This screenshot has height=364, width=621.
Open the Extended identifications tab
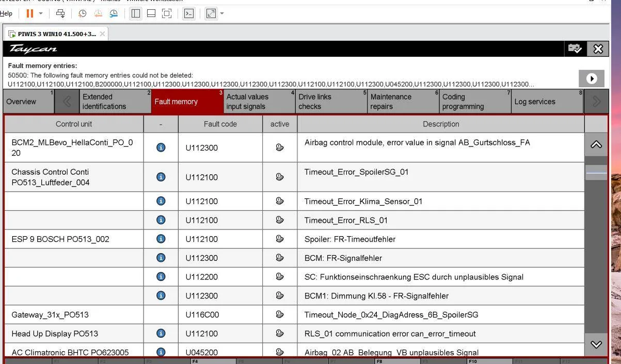pos(116,102)
